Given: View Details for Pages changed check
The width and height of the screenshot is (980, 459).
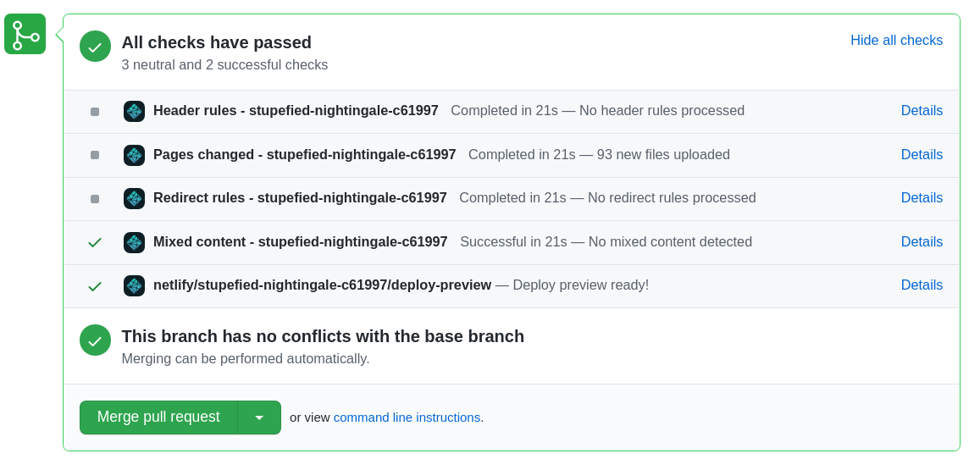Looking at the screenshot, I should click(922, 155).
